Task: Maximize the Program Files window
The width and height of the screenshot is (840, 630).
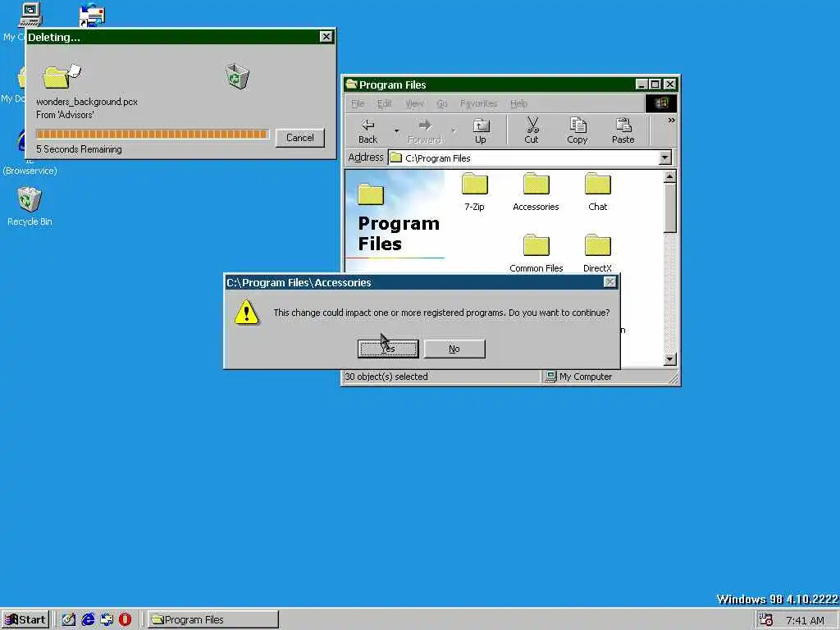Action: pyautogui.click(x=655, y=84)
